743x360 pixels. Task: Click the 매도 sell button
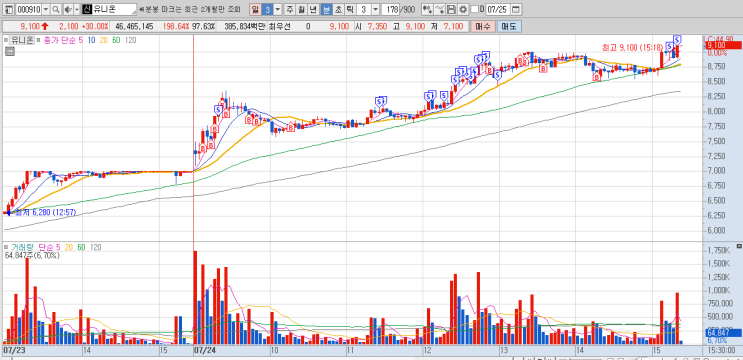(x=509, y=26)
